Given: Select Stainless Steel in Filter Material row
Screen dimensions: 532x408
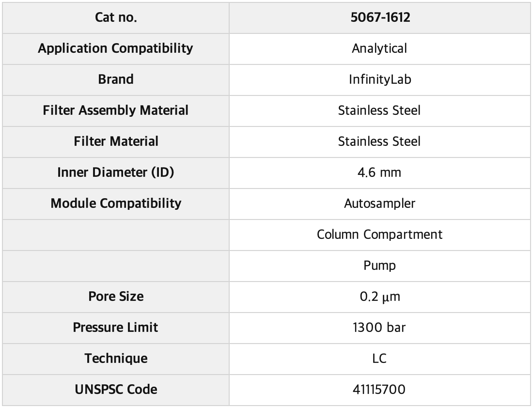Looking at the screenshot, I should click(x=379, y=141).
